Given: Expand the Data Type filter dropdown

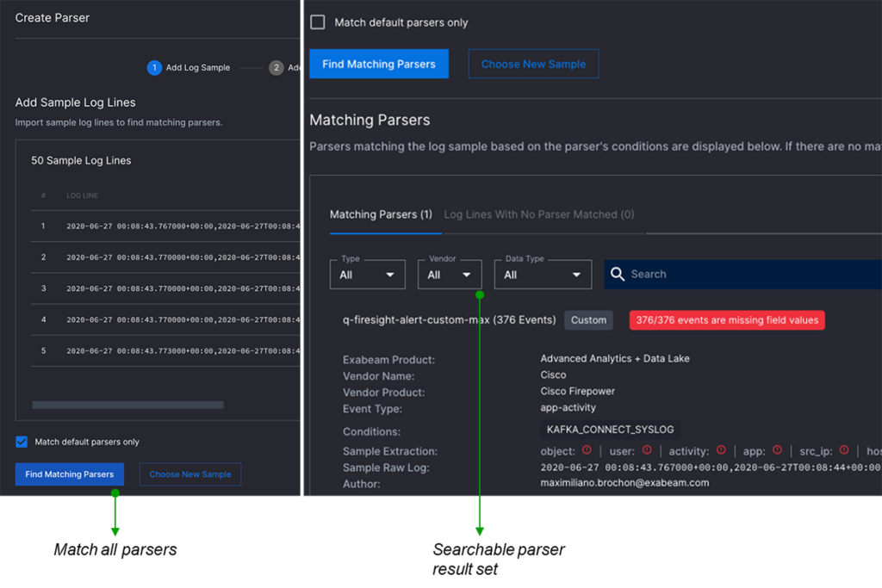Looking at the screenshot, I should (x=543, y=275).
